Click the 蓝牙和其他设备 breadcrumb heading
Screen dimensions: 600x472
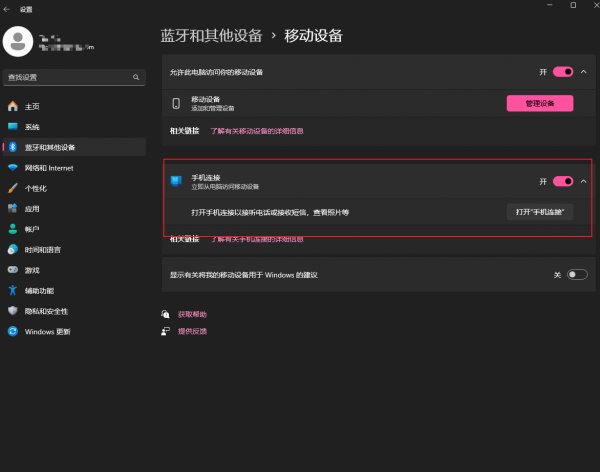point(211,36)
